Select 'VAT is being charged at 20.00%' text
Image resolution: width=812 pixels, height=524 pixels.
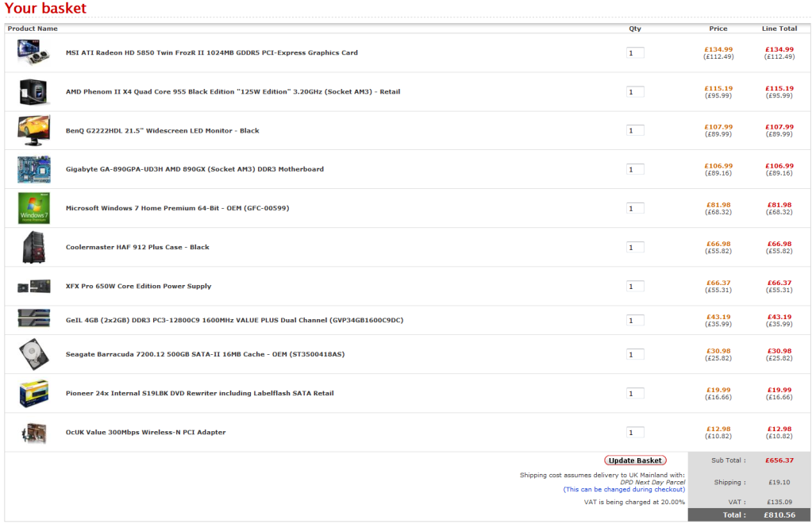(x=634, y=502)
